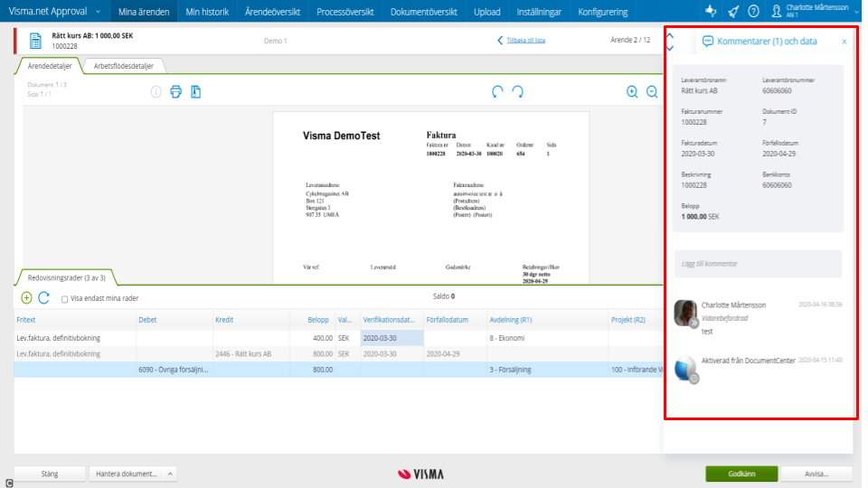Screen dimensions: 868x488
Task: Refresh the accounting rows
Action: [x=44, y=297]
